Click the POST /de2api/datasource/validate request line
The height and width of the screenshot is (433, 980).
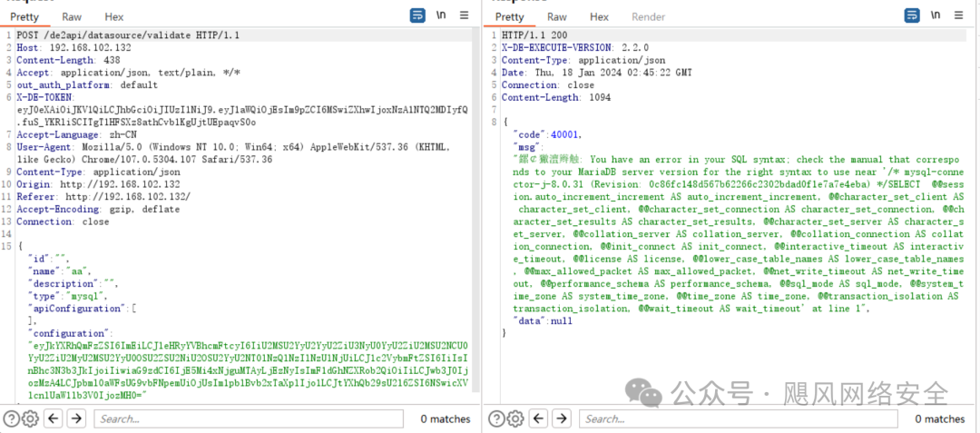click(x=128, y=35)
